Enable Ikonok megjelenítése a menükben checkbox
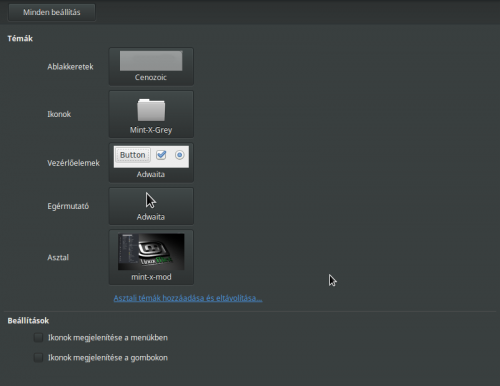The width and height of the screenshot is (500, 386). pyautogui.click(x=38, y=338)
